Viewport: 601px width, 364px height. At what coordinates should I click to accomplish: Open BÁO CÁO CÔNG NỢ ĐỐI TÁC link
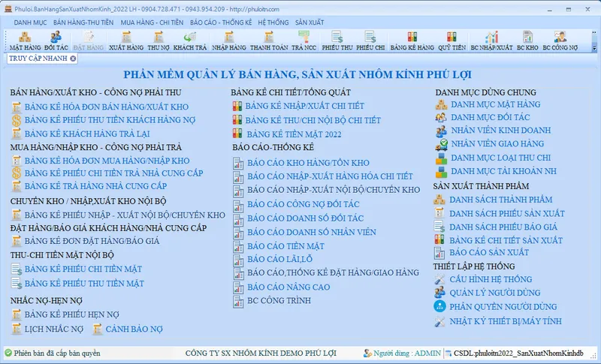(x=304, y=204)
